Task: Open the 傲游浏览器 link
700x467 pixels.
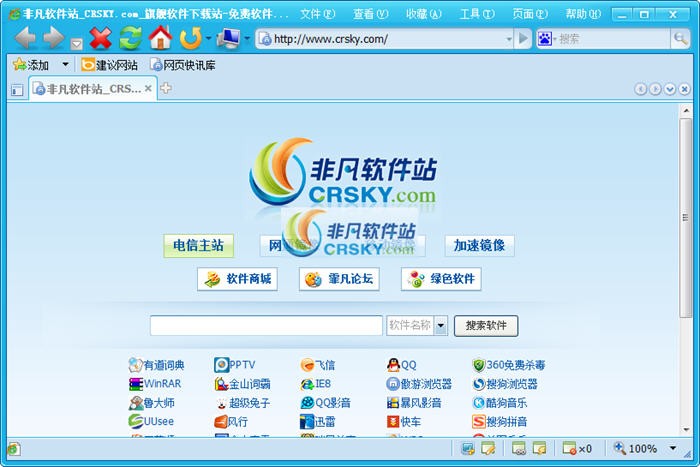Action: click(x=419, y=384)
